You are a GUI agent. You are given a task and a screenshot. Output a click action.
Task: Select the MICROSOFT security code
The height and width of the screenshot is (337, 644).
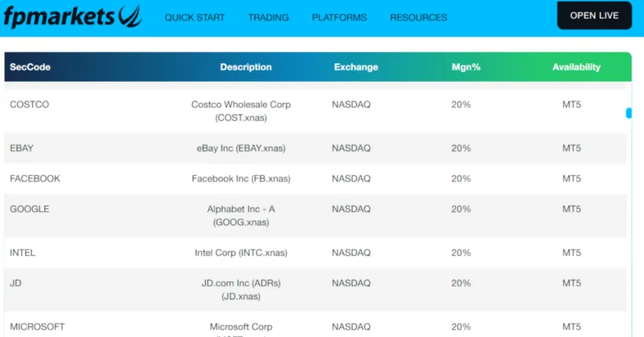[37, 327]
